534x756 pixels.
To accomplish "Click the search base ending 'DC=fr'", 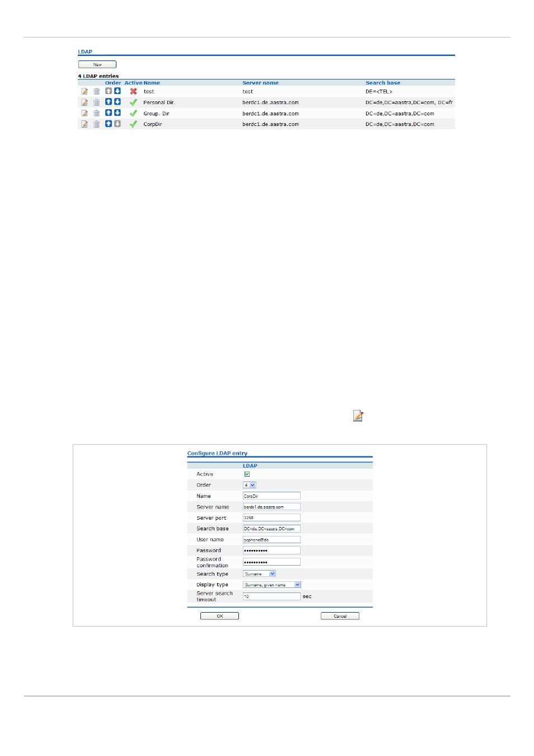I will [409, 102].
